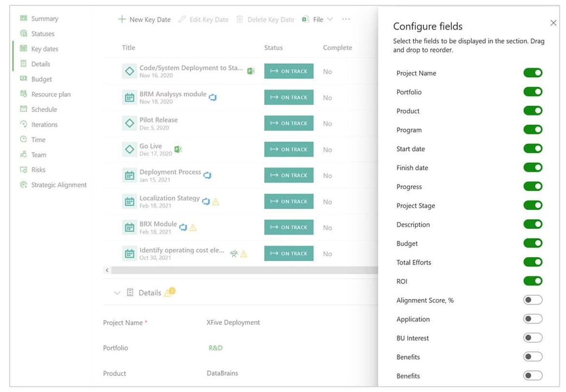
Task: Turn off the ROI field toggle
Action: [x=533, y=281]
